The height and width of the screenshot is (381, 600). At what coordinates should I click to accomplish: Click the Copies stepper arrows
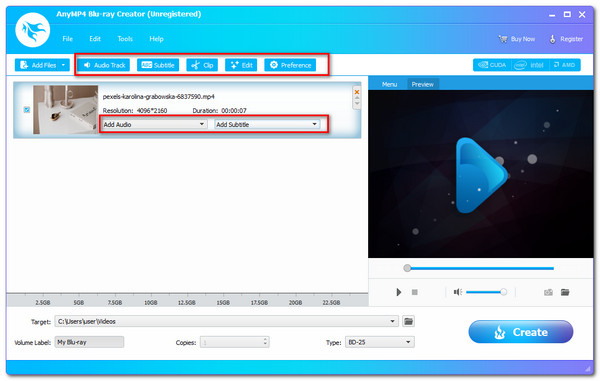point(265,342)
